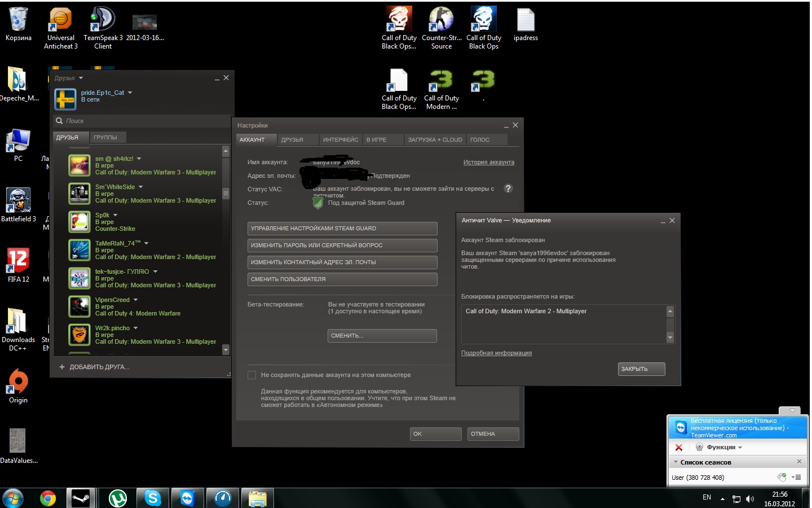Open the PC computer desktop icon
The image size is (812, 508).
(18, 145)
